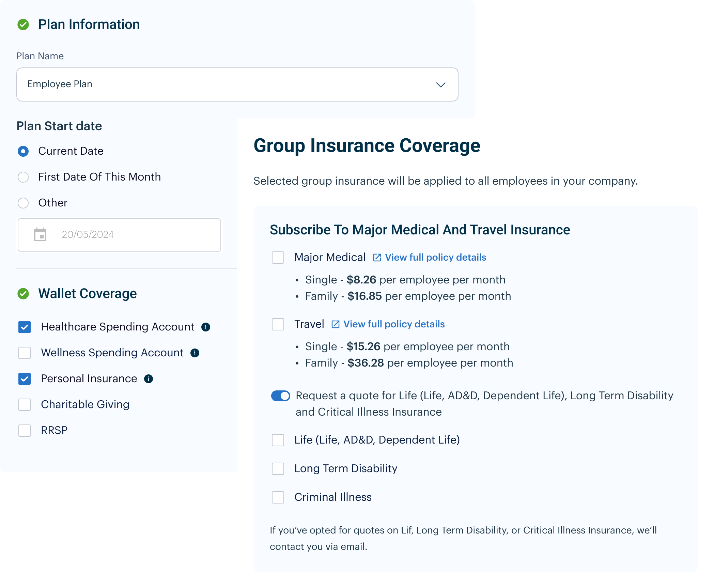Image resolution: width=714 pixels, height=588 pixels.
Task: Click info icon next to Personal Insurance
Action: 149,379
